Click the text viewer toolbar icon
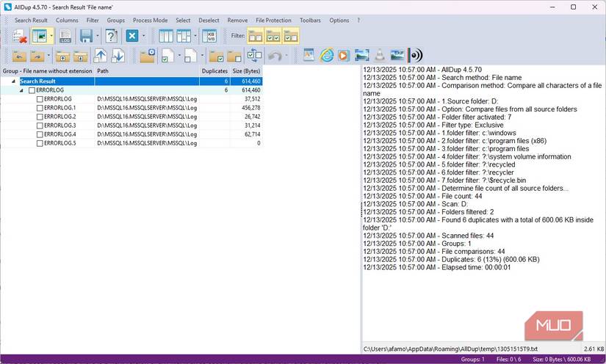 309,55
